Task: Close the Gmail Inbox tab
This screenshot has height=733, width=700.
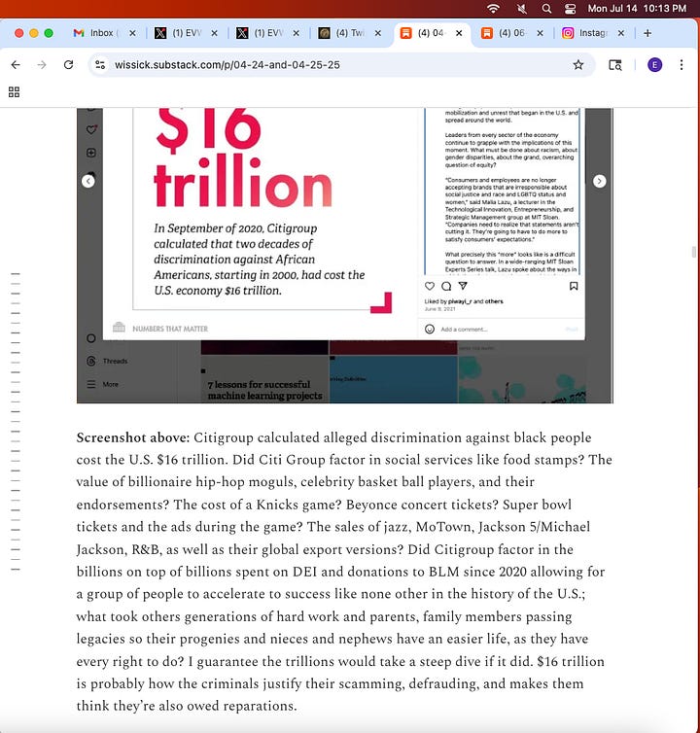Action: point(132,33)
